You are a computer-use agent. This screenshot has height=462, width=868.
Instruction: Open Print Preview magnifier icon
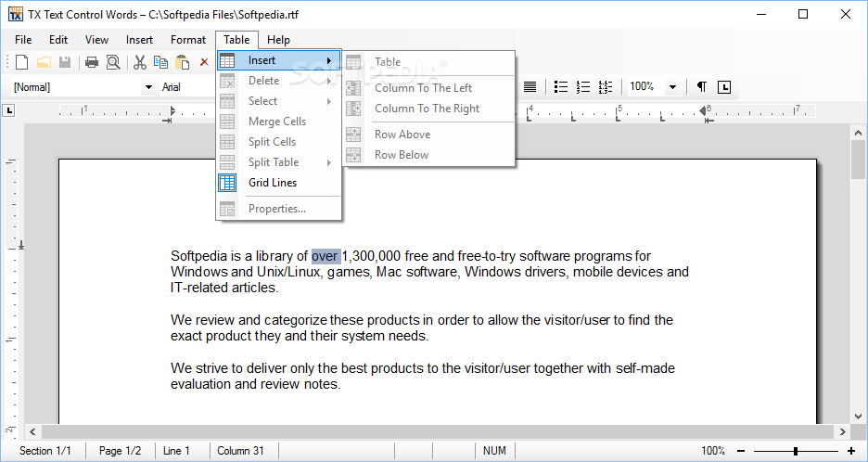[x=113, y=62]
